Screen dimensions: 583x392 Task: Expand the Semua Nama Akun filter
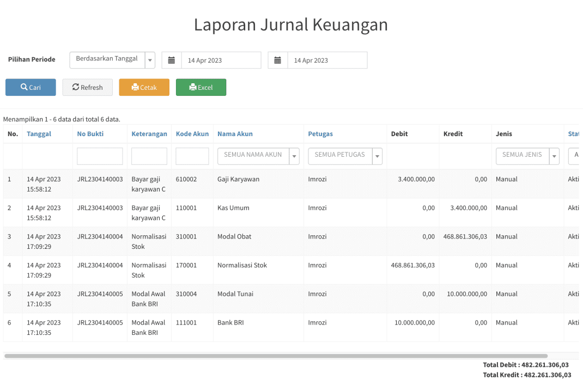tap(258, 156)
